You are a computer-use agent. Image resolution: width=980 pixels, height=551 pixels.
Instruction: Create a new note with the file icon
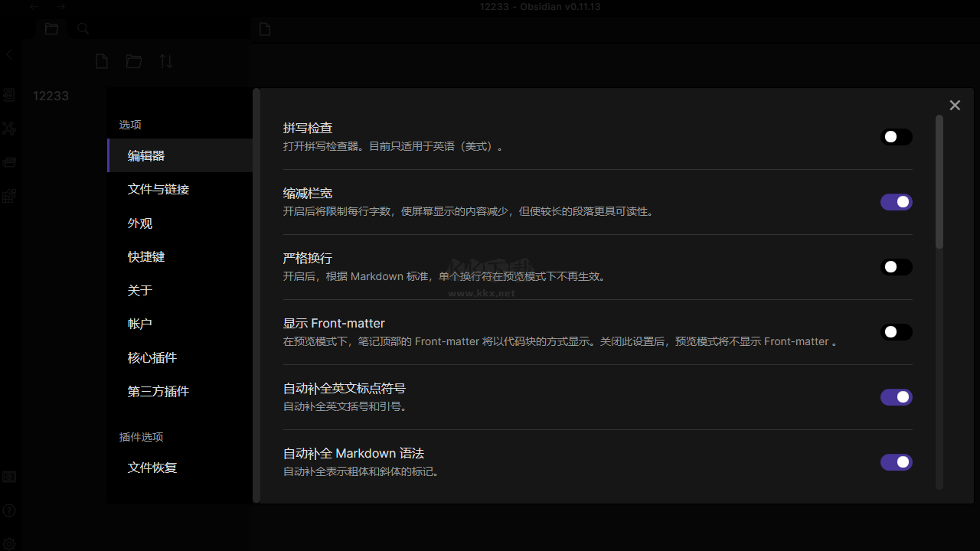pos(101,61)
